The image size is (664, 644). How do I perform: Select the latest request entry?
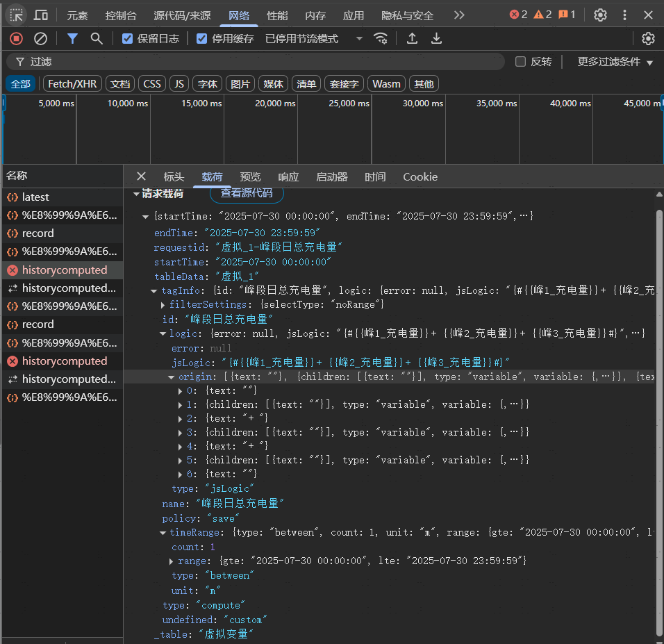[63, 197]
